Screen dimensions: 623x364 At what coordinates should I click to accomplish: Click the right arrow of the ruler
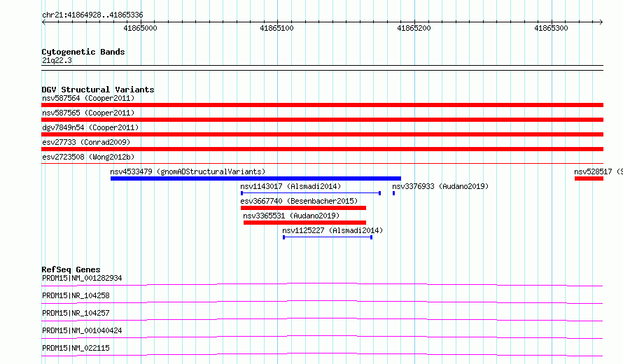click(x=601, y=22)
